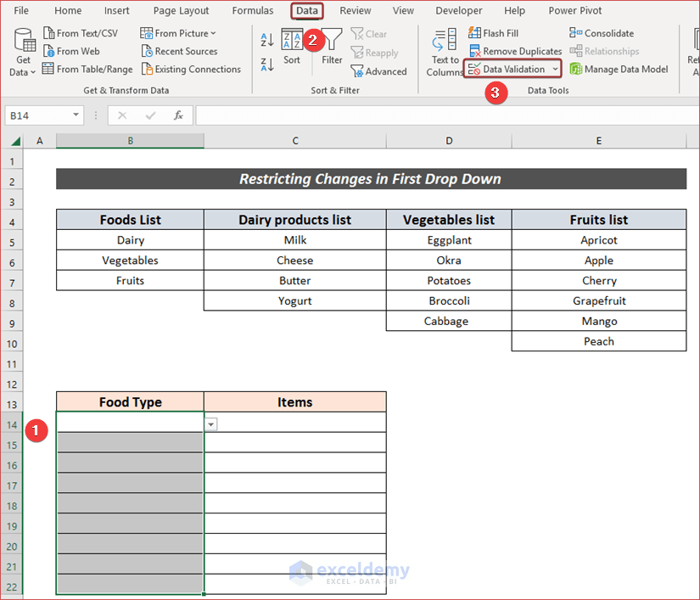Open the Power Pivot tab
The image size is (700, 600).
pyautogui.click(x=574, y=10)
